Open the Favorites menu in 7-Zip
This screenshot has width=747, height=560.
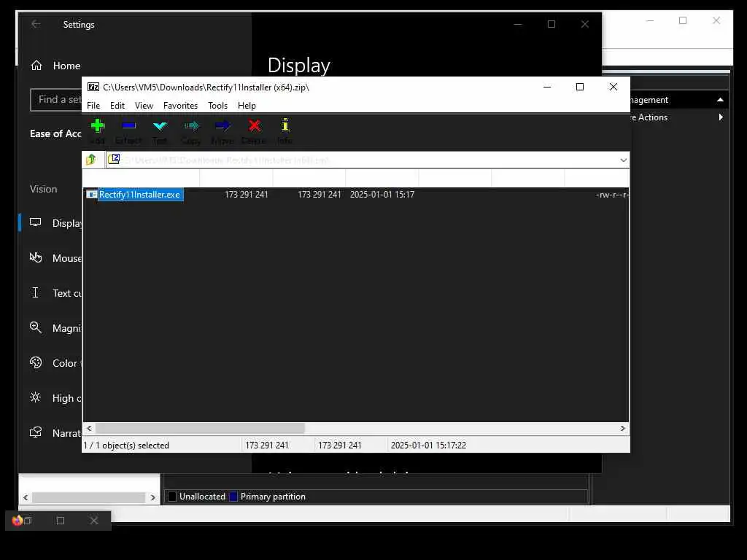(181, 106)
